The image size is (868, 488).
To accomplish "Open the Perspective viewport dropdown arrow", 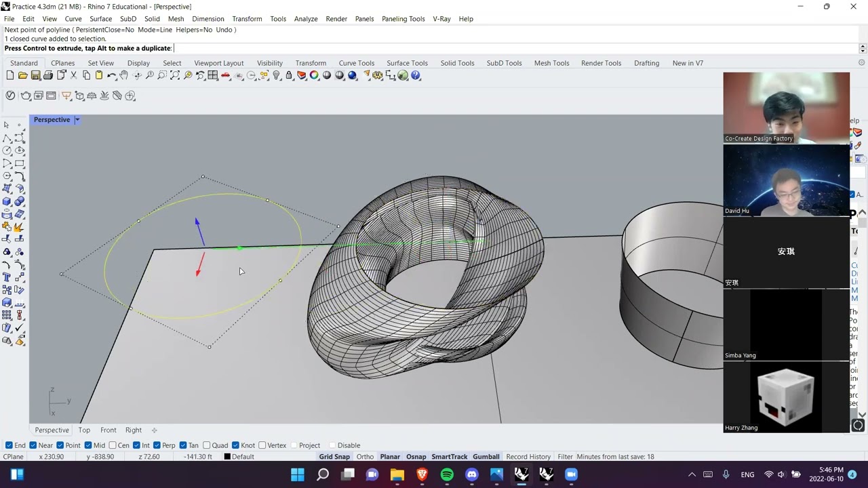I will click(x=77, y=119).
